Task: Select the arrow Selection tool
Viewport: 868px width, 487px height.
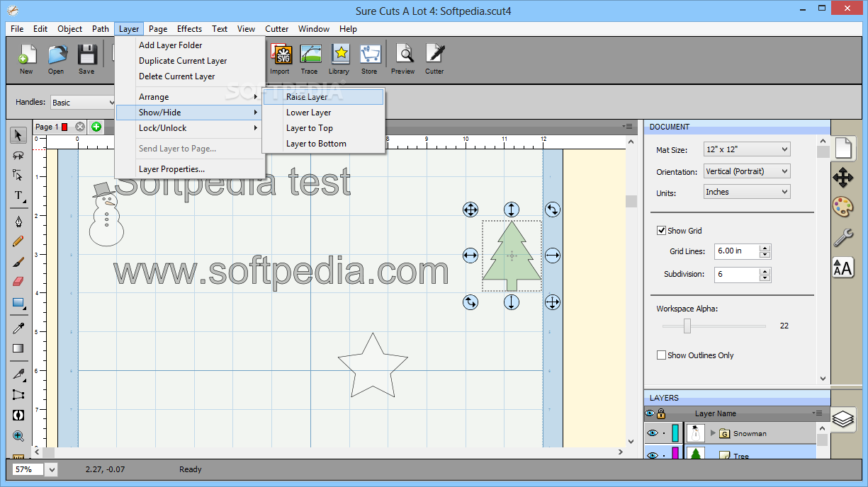Action: pos(18,135)
